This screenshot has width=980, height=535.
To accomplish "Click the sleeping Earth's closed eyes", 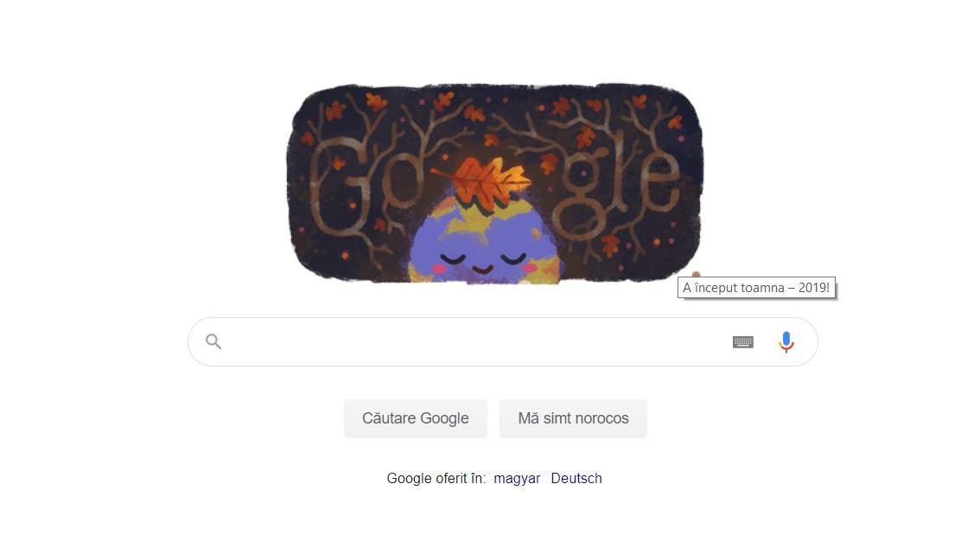I will (482, 258).
